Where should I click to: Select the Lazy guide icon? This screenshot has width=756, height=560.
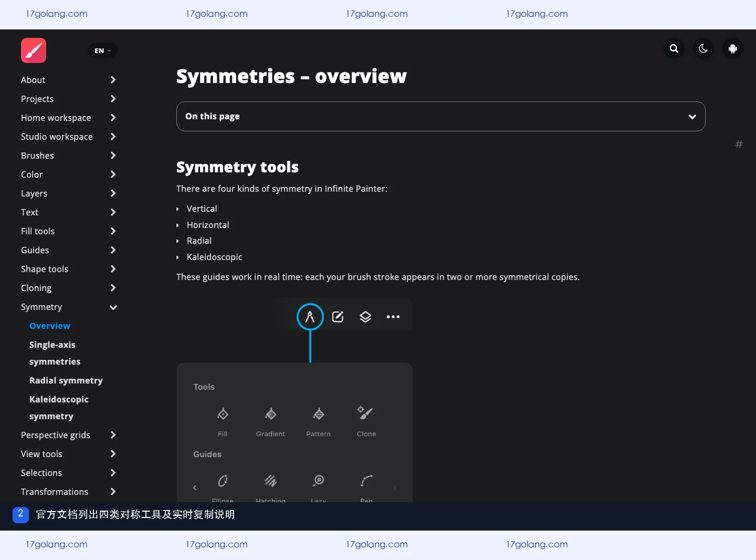tap(318, 481)
